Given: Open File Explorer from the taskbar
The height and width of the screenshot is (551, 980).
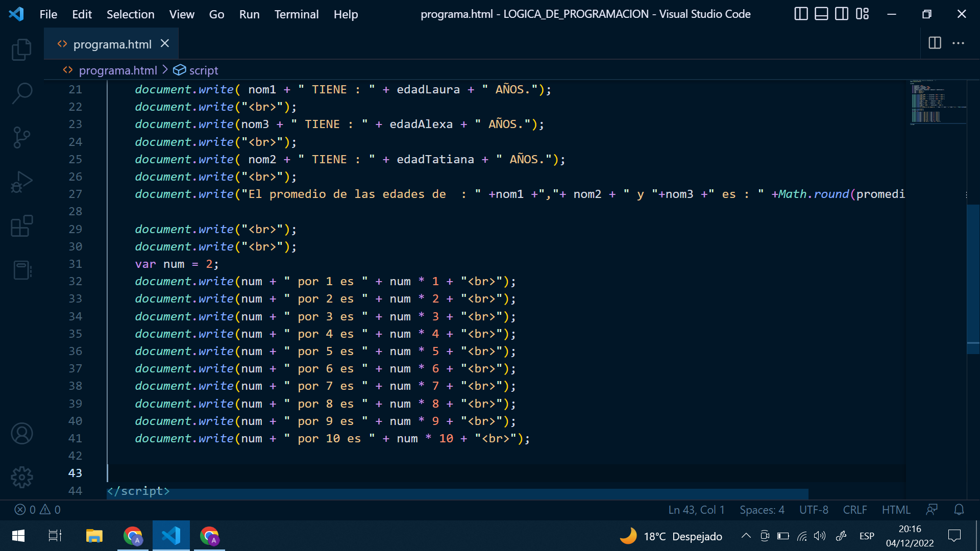Looking at the screenshot, I should coord(94,536).
